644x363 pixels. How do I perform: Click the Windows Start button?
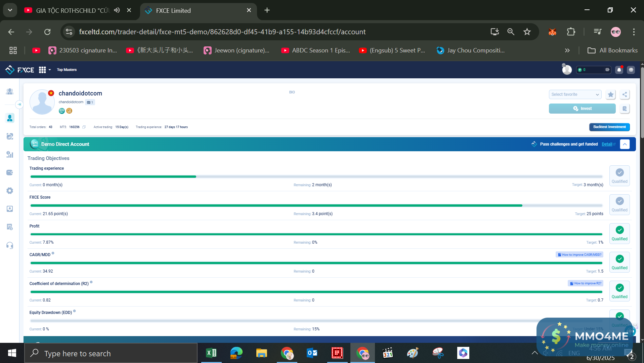[12, 353]
